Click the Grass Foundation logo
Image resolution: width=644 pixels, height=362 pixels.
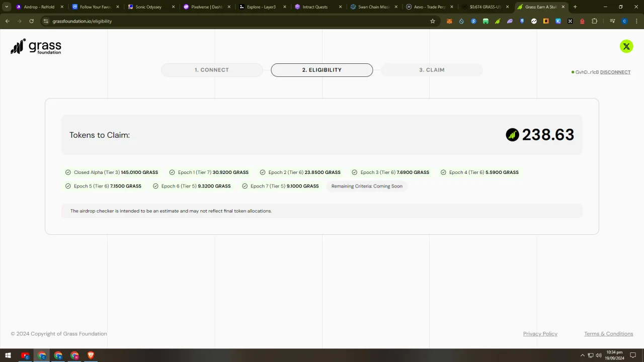(36, 46)
